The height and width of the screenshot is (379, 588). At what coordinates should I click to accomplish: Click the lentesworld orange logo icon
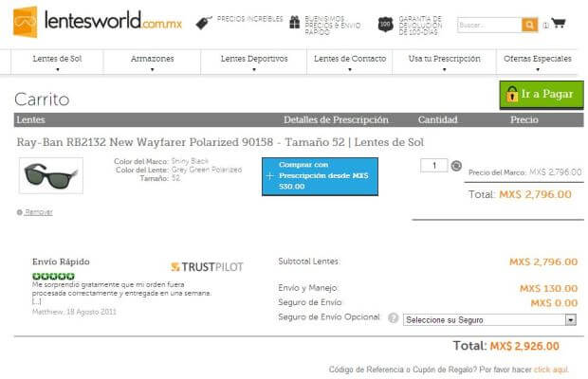25,22
